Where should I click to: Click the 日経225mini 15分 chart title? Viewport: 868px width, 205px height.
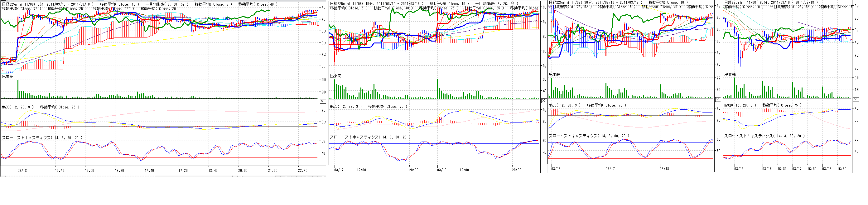click(376, 4)
